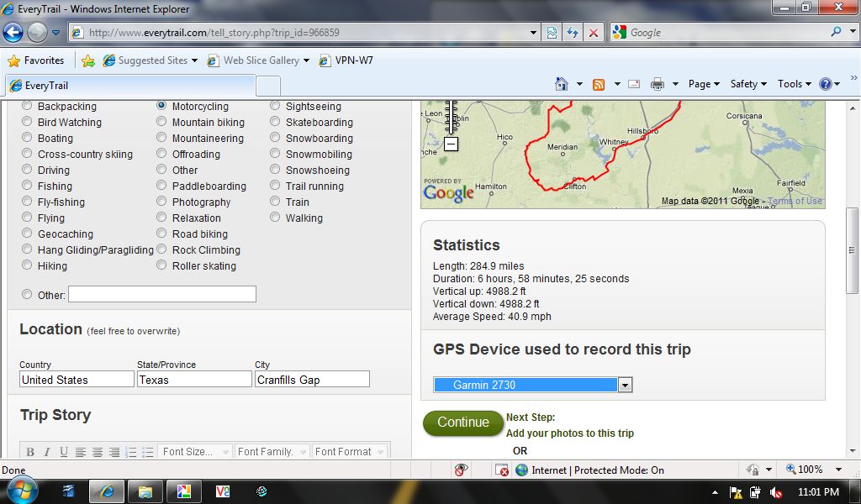Click the page vertical scrollbar thumb

coord(853,250)
